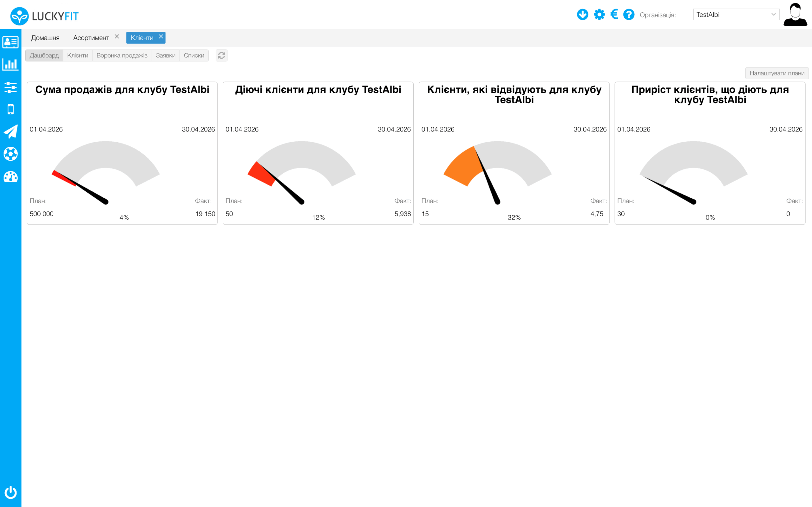Click the user profile avatar
The width and height of the screenshot is (812, 507).
coord(795,15)
